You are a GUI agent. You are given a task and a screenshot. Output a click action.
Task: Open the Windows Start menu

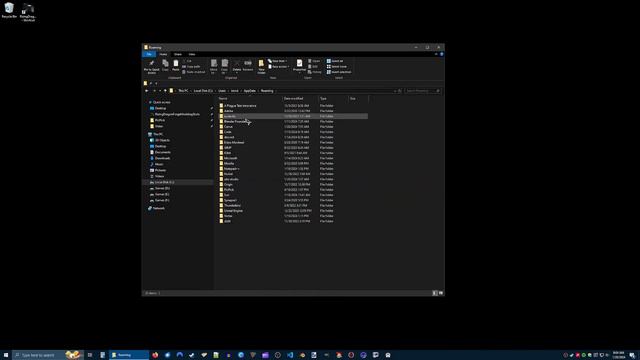6,355
